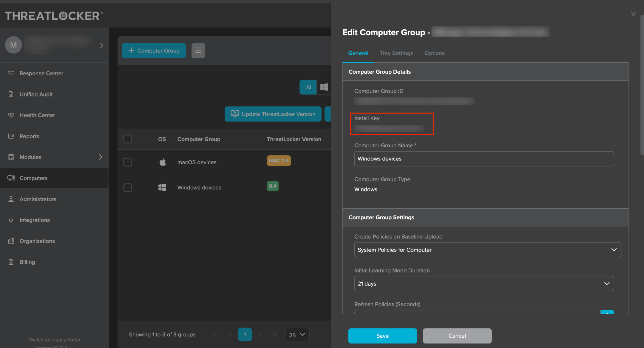
Task: Jump to last page of groups
Action: (x=275, y=334)
